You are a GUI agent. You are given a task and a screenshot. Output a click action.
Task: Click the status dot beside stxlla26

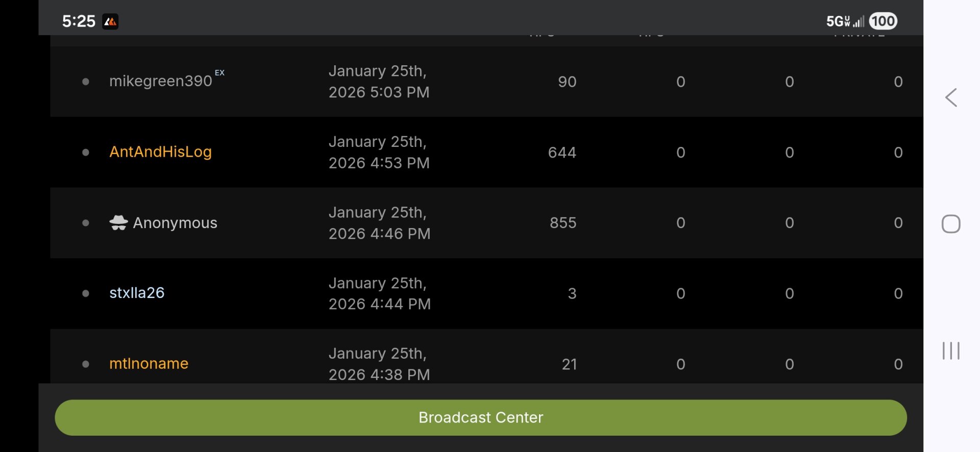86,293
